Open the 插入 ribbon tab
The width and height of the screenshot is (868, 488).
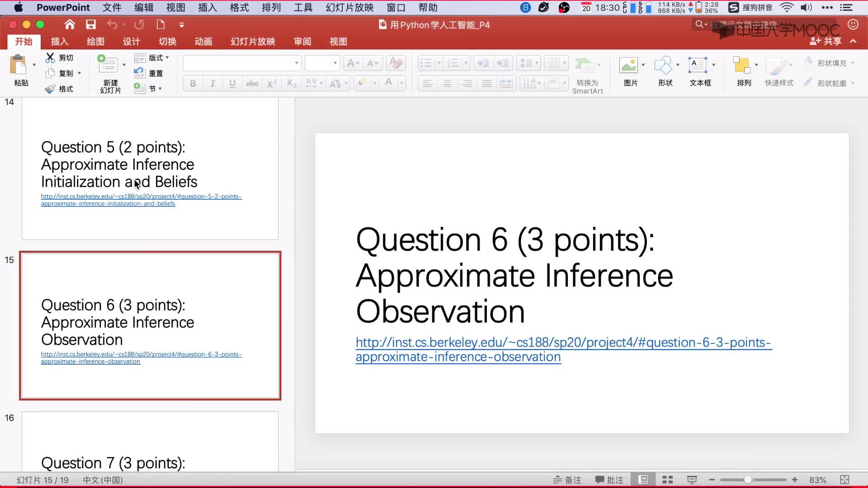[x=59, y=42]
